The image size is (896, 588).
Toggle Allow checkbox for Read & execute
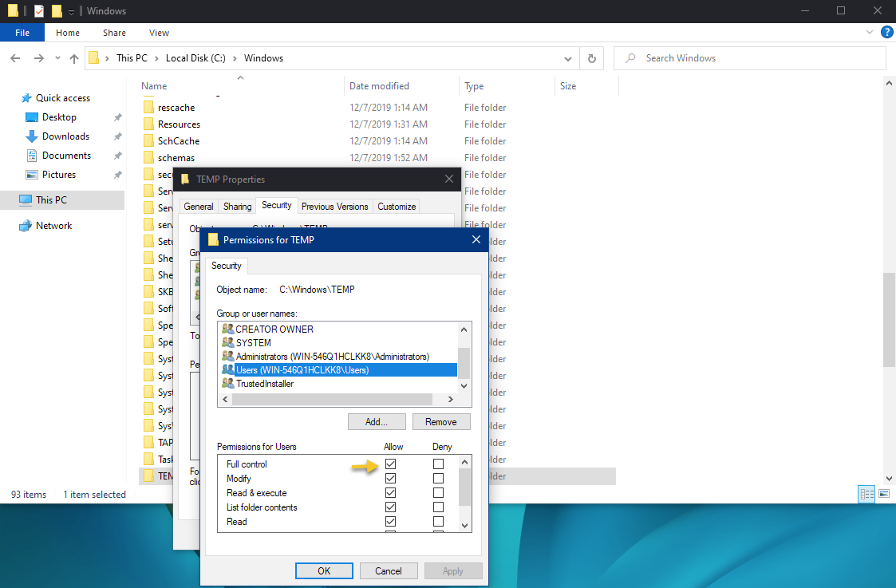click(391, 492)
